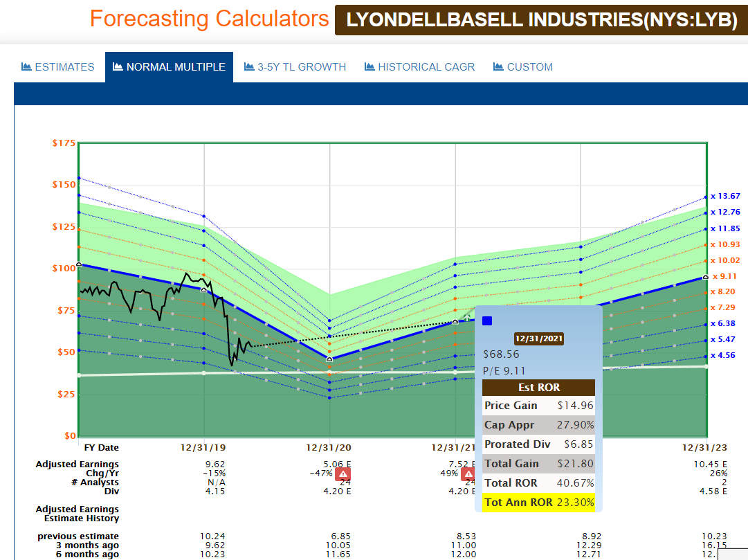Click the chart icon beside CUSTOM

498,66
